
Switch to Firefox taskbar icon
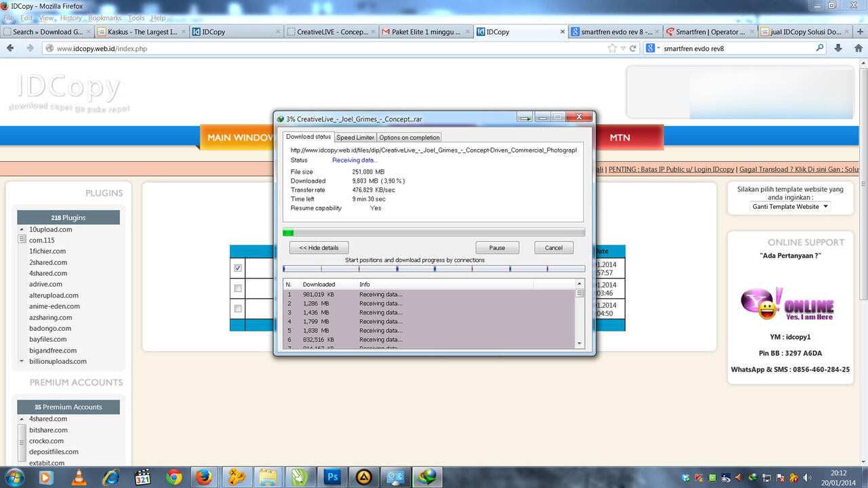coord(204,477)
